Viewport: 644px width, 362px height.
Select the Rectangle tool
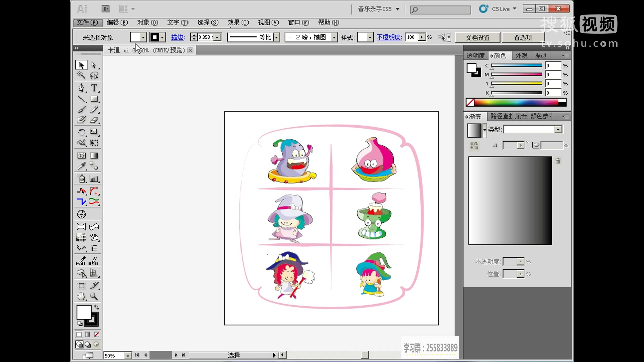[x=94, y=99]
